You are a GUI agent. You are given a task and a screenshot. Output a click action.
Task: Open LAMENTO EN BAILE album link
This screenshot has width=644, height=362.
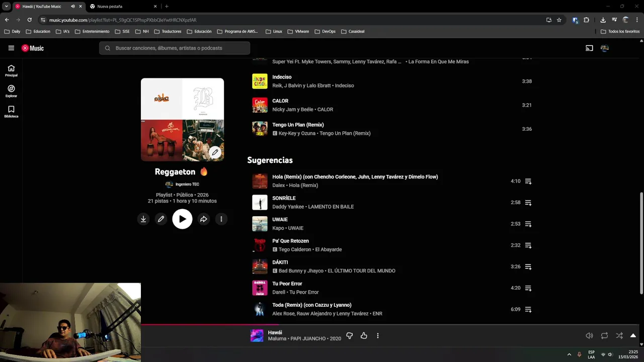coord(331,207)
